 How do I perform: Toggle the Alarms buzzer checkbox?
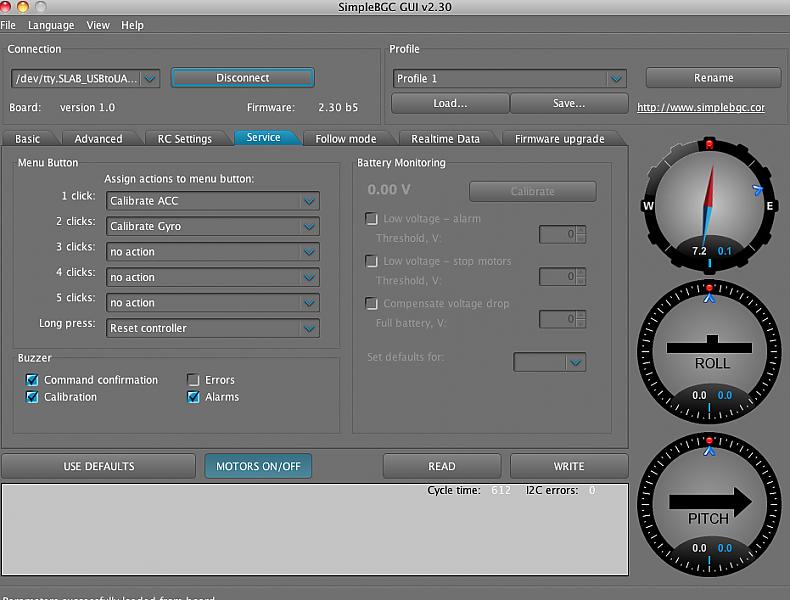[x=193, y=397]
